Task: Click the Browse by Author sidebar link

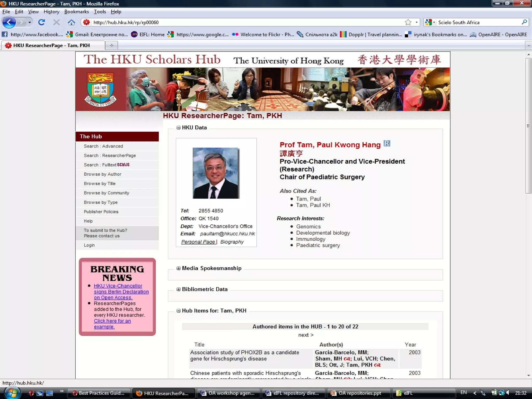Action: click(x=103, y=174)
